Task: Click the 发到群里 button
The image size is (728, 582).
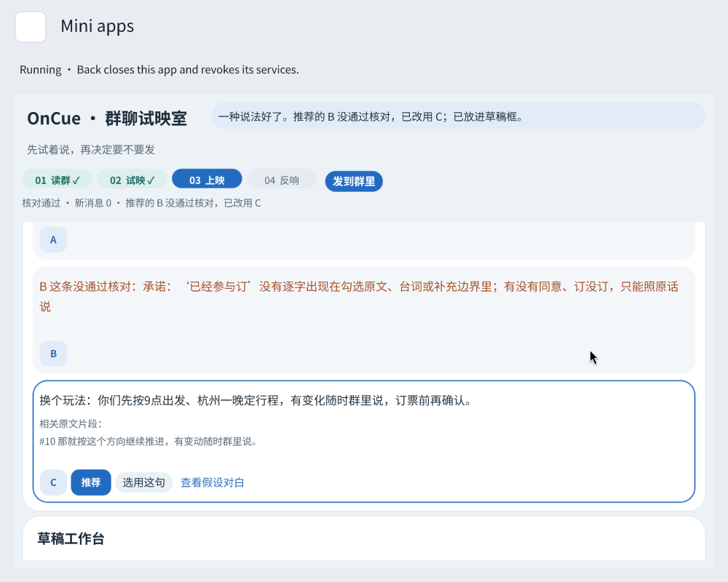Action: (354, 181)
